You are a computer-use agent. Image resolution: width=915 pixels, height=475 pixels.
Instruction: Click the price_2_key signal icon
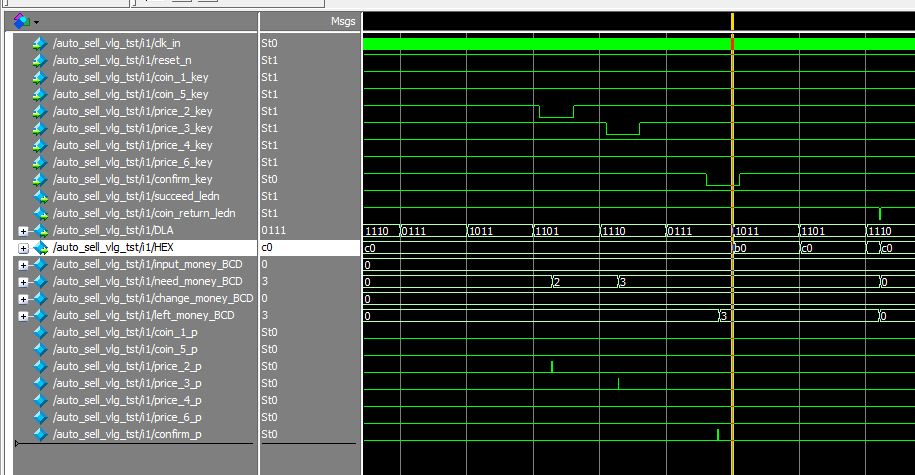coord(40,111)
